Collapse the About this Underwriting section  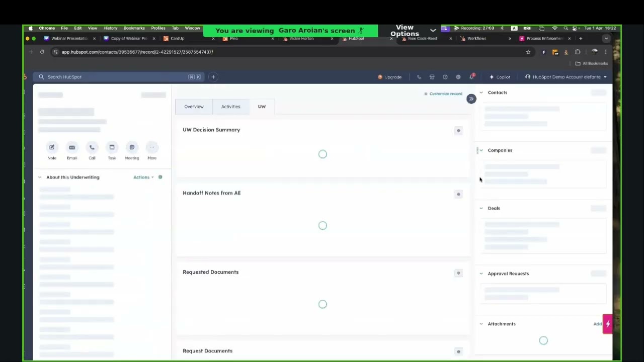point(40,177)
